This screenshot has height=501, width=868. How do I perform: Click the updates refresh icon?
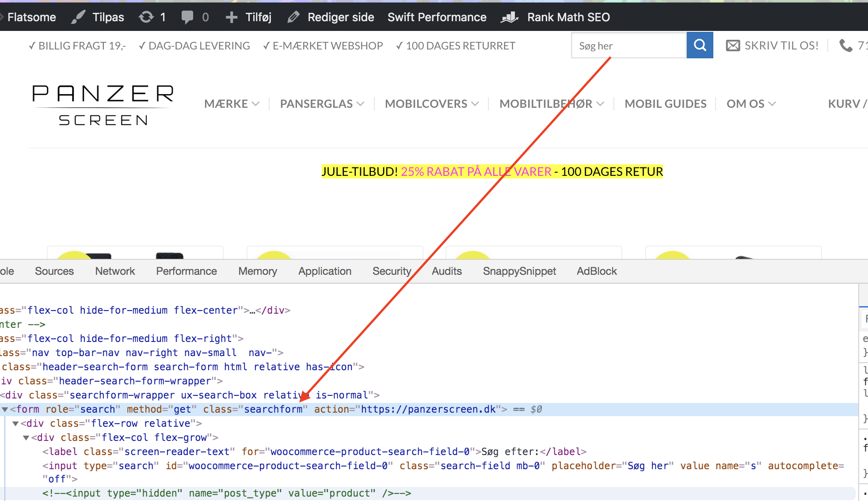tap(146, 17)
